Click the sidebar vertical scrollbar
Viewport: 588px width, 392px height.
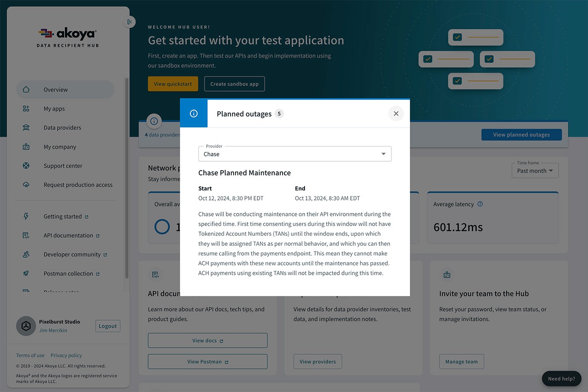point(126,178)
